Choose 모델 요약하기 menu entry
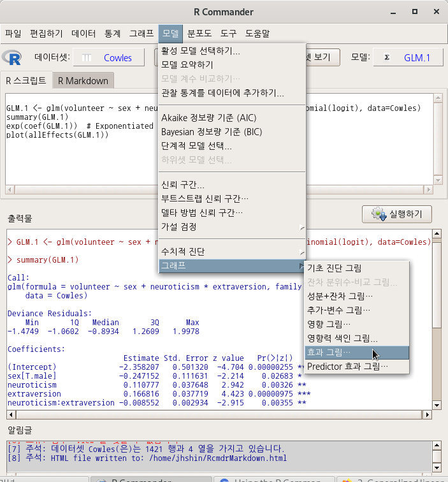The image size is (448, 482). pyautogui.click(x=232, y=64)
